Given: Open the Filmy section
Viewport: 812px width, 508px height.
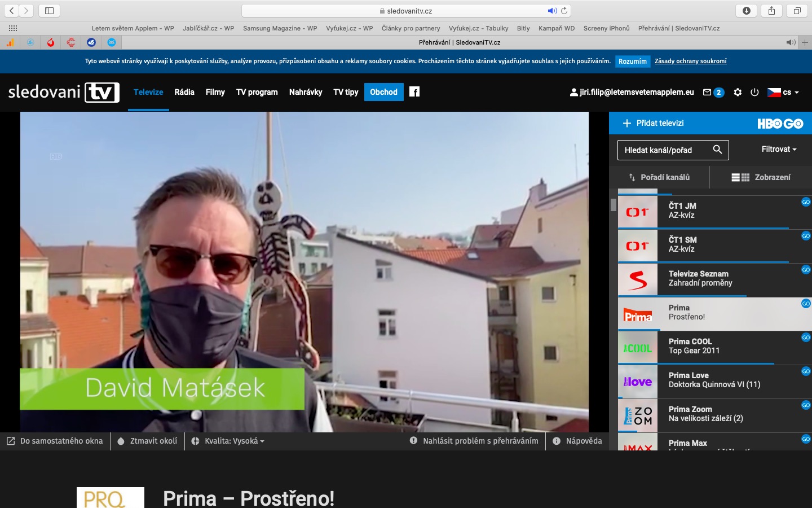Looking at the screenshot, I should tap(215, 92).
